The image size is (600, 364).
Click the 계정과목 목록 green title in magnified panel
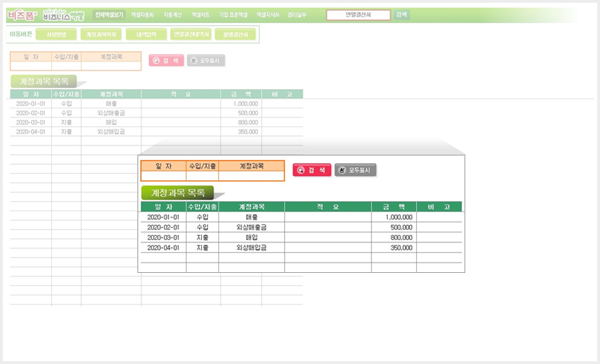pos(178,193)
